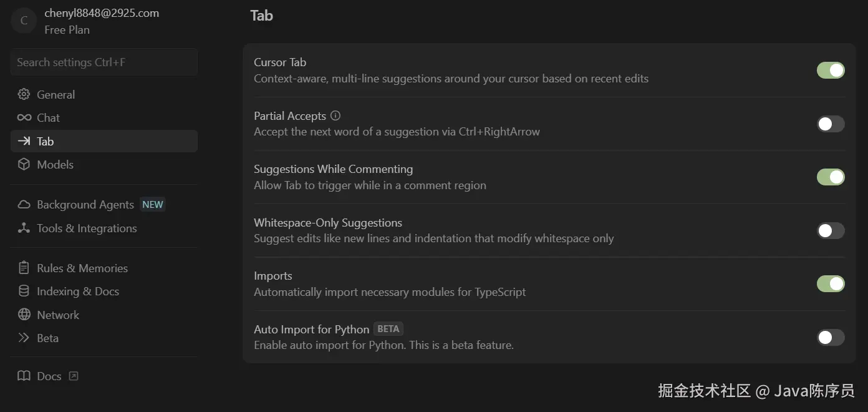
Task: Click the Chat infinity icon
Action: 24,117
